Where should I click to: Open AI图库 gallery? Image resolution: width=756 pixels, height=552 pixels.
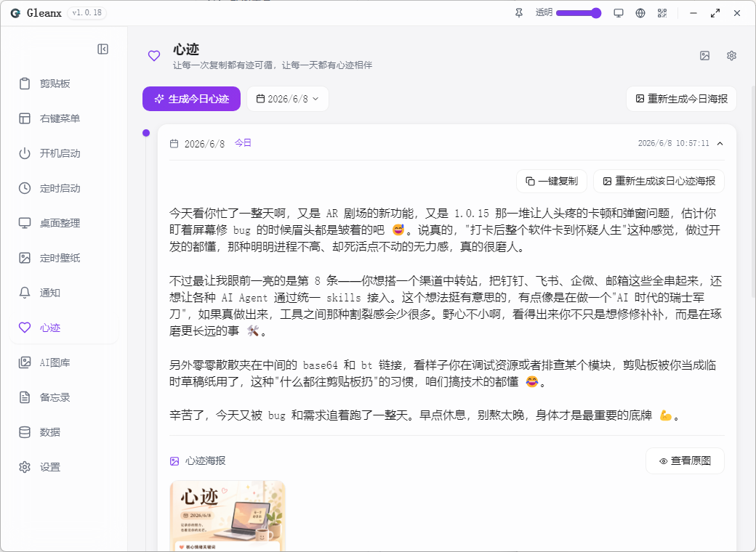64,362
